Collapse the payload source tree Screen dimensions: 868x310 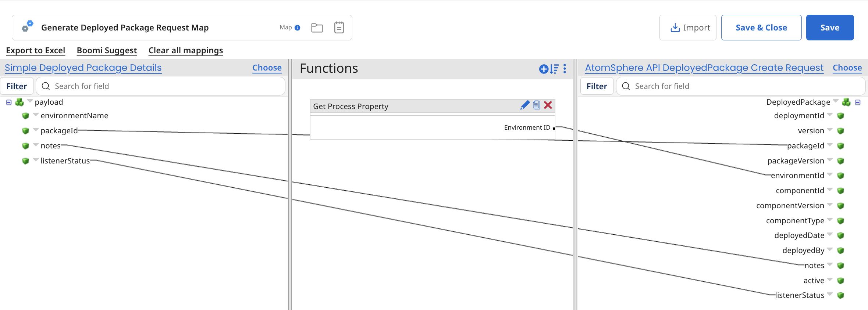point(8,102)
